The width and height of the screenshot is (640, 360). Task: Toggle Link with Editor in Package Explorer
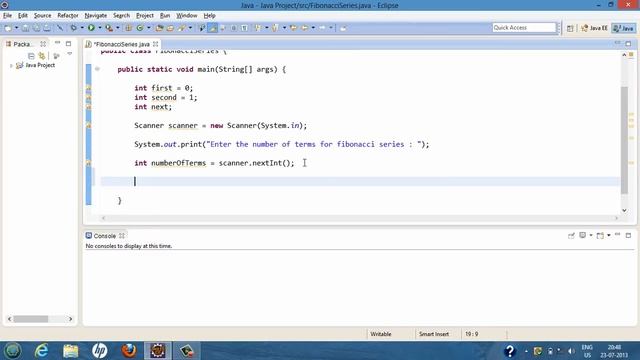pyautogui.click(x=42, y=56)
